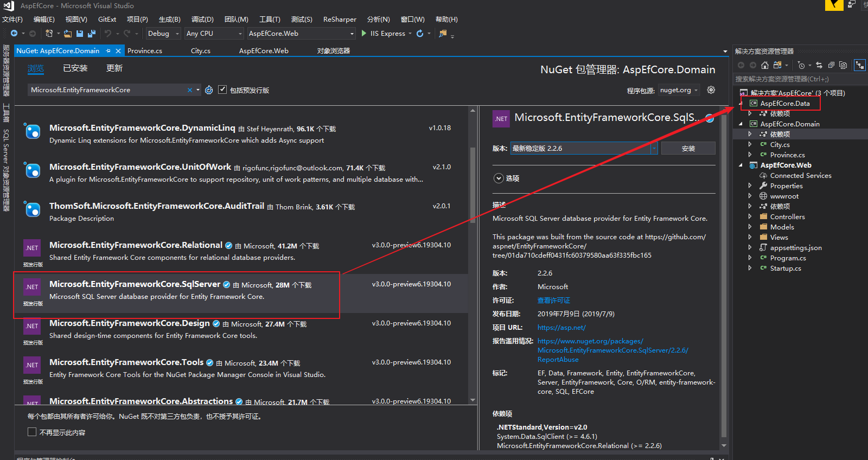868x460 pixels.
Task: Click the 安装 install button
Action: [688, 148]
